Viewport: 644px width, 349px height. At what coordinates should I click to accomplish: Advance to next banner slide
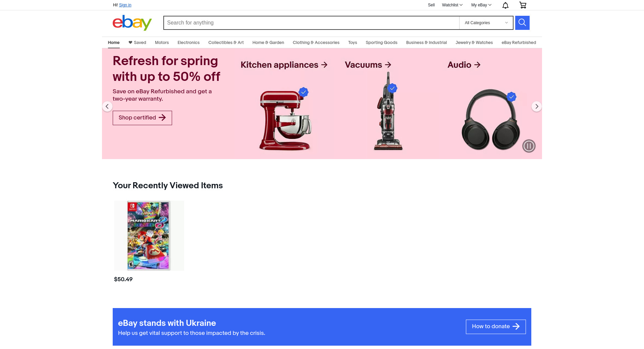click(x=537, y=106)
